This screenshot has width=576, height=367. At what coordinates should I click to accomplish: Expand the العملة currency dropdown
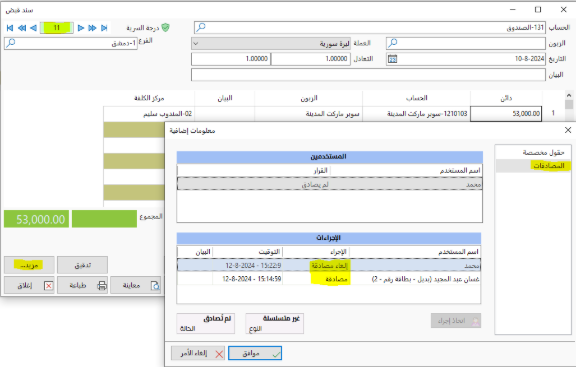tap(196, 43)
